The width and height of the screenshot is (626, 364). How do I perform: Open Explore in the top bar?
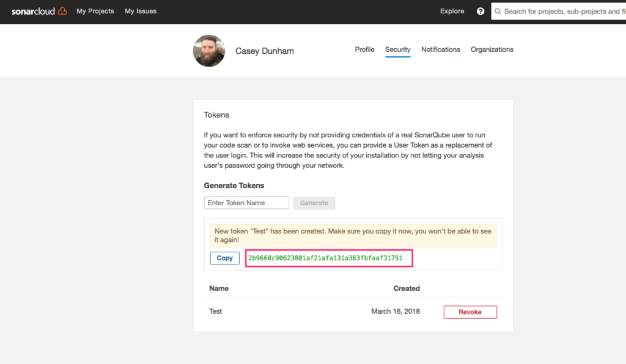click(452, 11)
